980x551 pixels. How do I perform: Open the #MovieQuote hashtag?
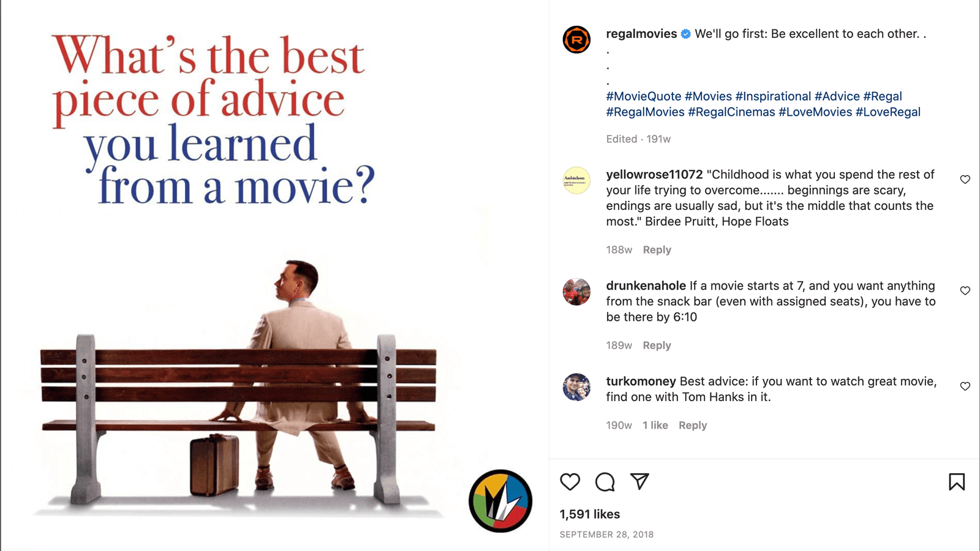[644, 96]
